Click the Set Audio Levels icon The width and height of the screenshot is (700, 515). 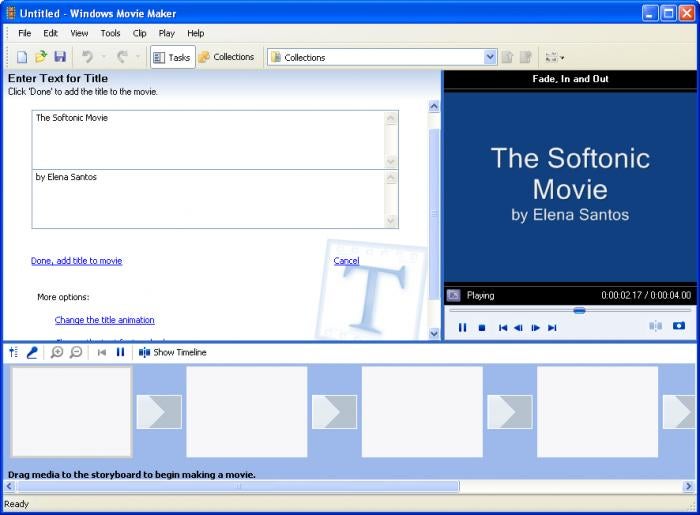(13, 352)
